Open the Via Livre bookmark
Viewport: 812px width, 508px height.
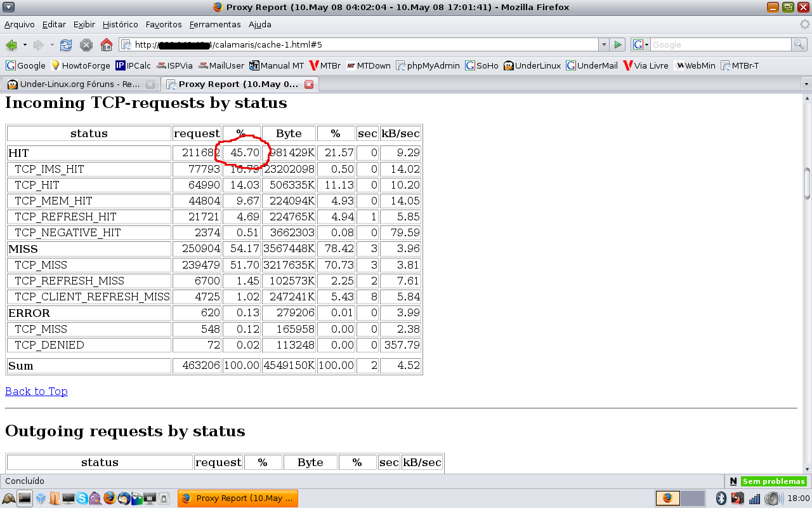click(x=645, y=65)
